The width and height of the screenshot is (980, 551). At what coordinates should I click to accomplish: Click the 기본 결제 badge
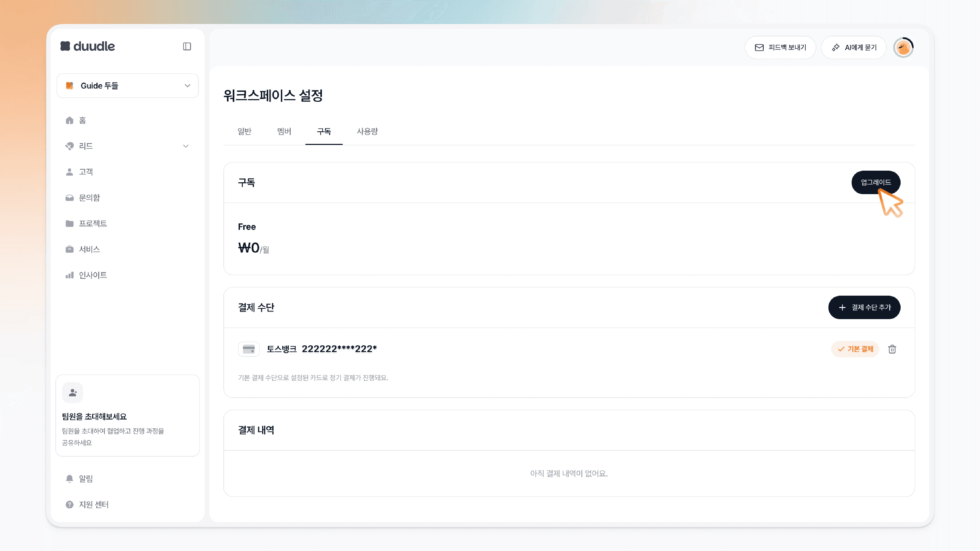click(x=855, y=349)
